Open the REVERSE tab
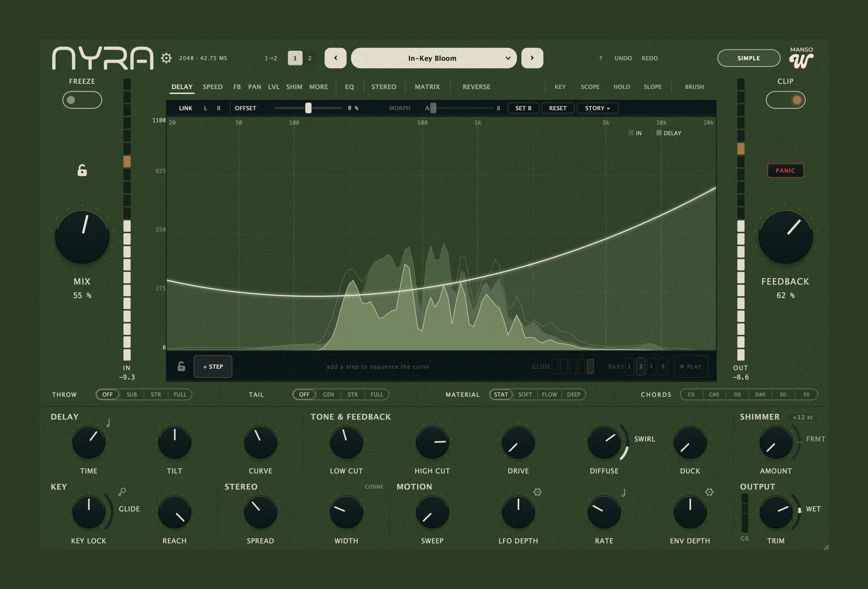 coord(477,87)
